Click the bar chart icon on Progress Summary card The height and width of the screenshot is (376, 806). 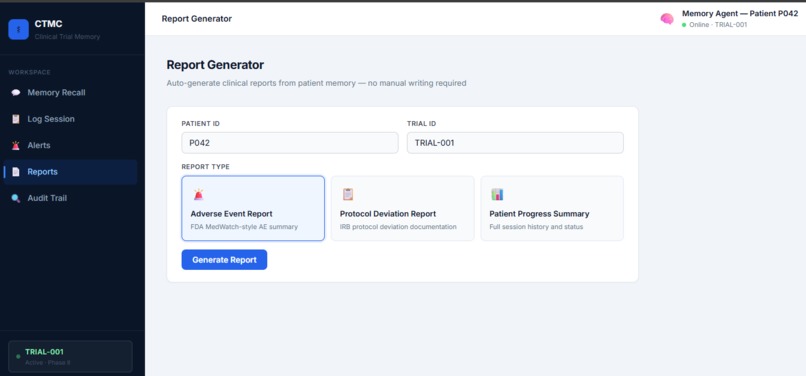497,194
